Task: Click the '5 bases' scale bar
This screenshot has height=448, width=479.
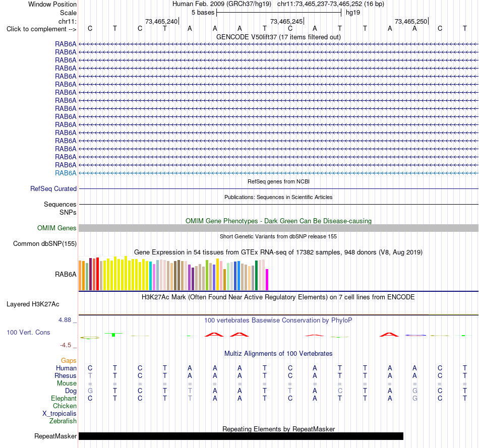Action: pos(279,13)
